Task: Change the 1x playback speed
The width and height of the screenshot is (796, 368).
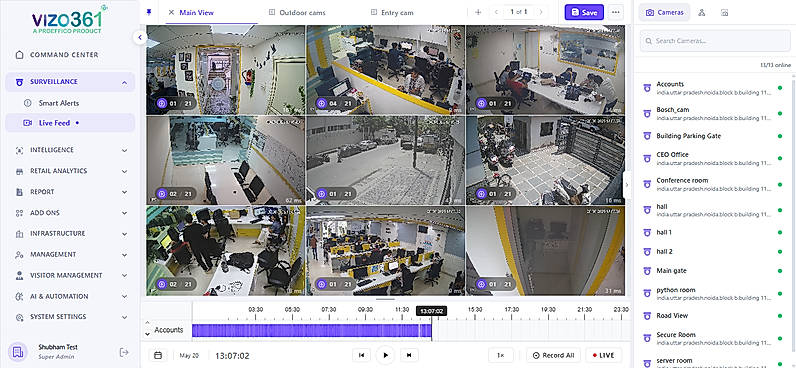Action: pos(501,355)
